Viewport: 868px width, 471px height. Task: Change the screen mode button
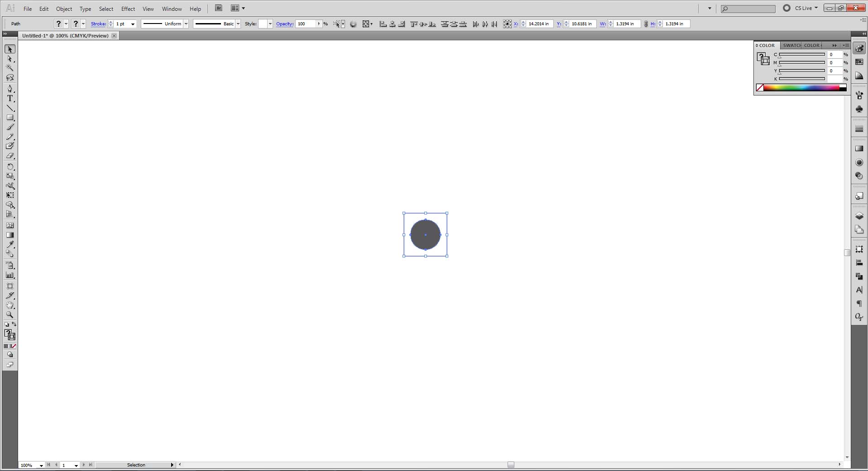10,365
